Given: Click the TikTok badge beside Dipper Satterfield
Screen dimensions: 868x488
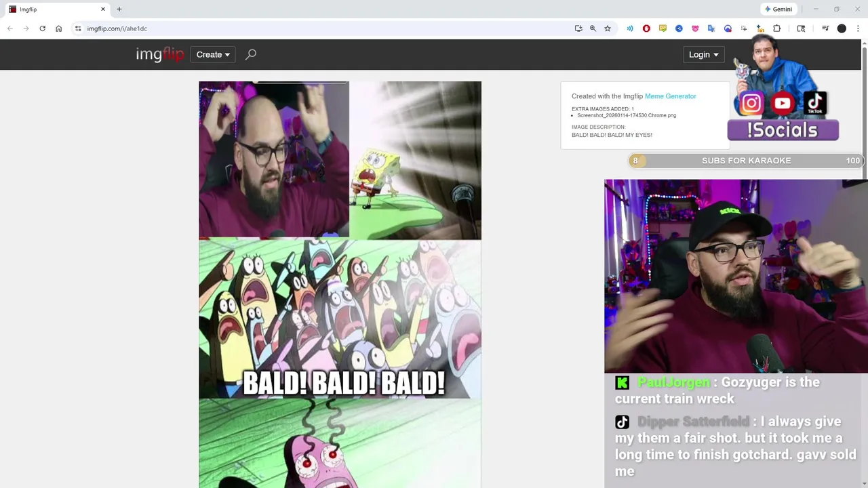Looking at the screenshot, I should (x=622, y=422).
